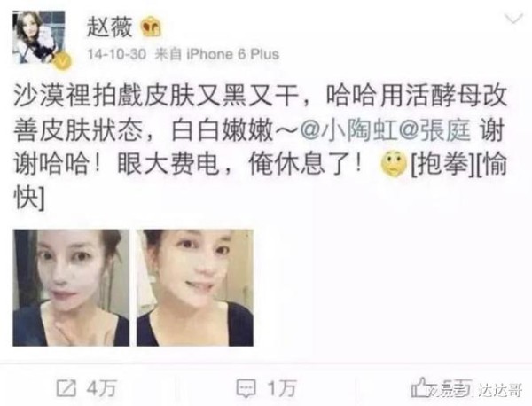
Task: Open 赵薇's profile avatar picture
Action: click(x=39, y=37)
